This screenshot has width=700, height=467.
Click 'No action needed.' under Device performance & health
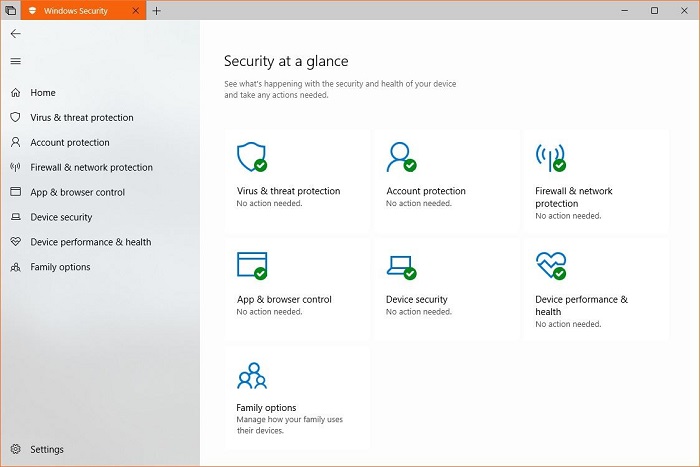point(568,324)
